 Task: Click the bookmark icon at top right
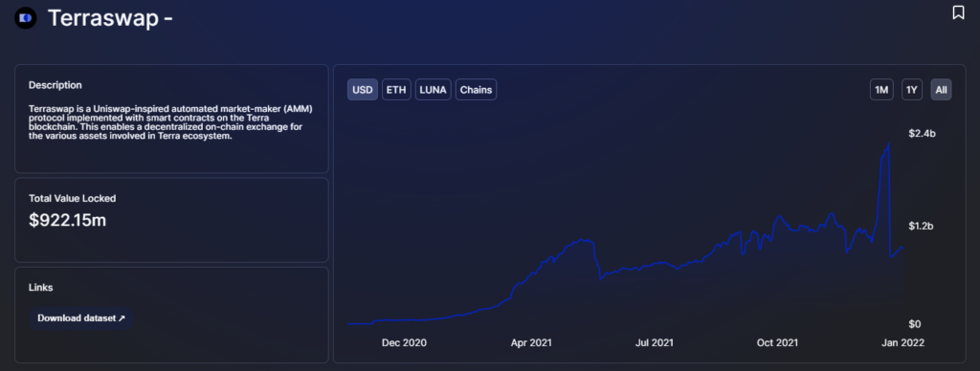pos(958,12)
